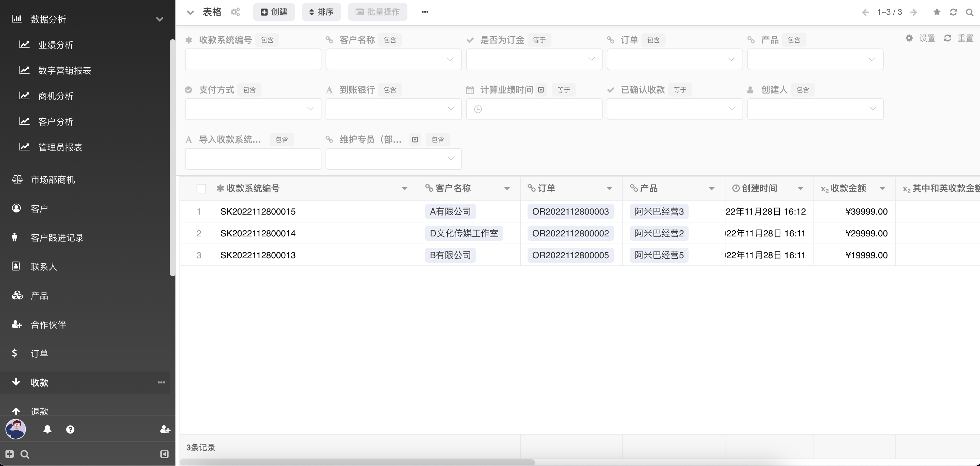Click the table view settings gears icon
The image size is (980, 466).
[235, 12]
